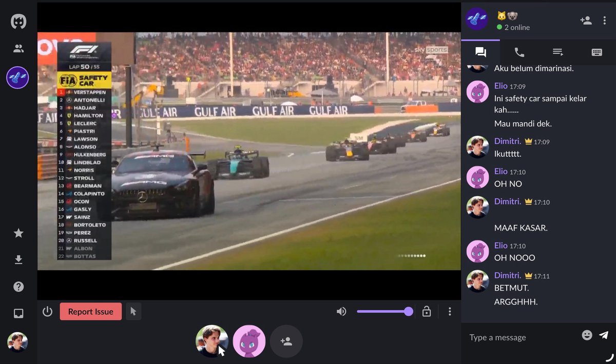Open the inbox tray icon
Screen dimensions: 616x364
(18, 313)
